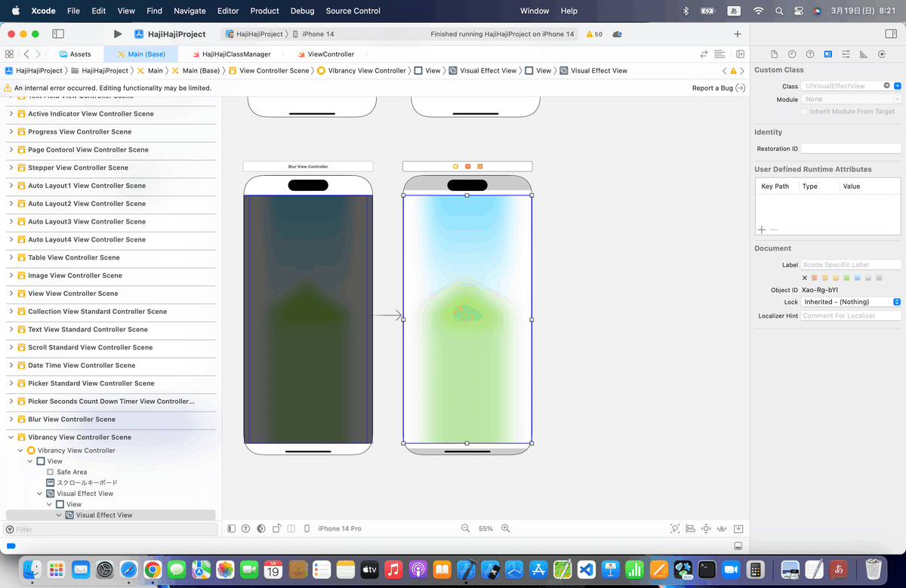Click the Restoration ID field
The height and width of the screenshot is (588, 906).
click(x=851, y=149)
